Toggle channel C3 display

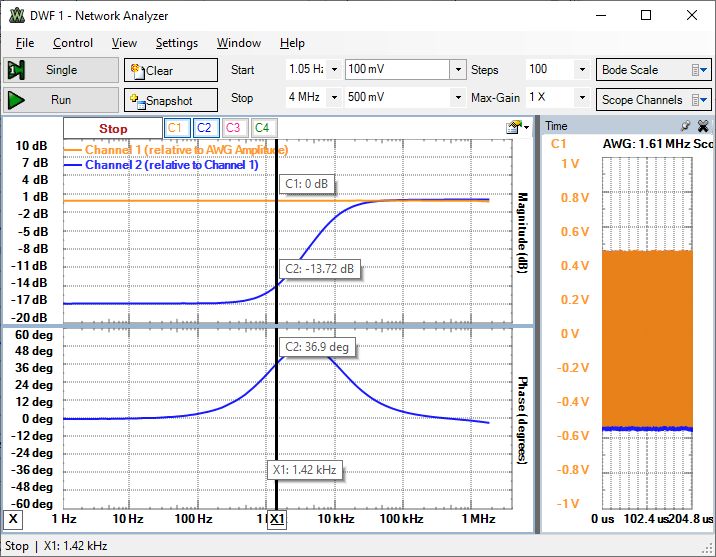(233, 128)
